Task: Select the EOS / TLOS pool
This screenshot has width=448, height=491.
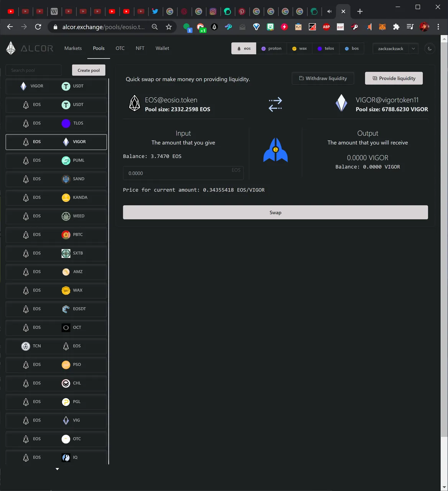Action: pos(56,123)
